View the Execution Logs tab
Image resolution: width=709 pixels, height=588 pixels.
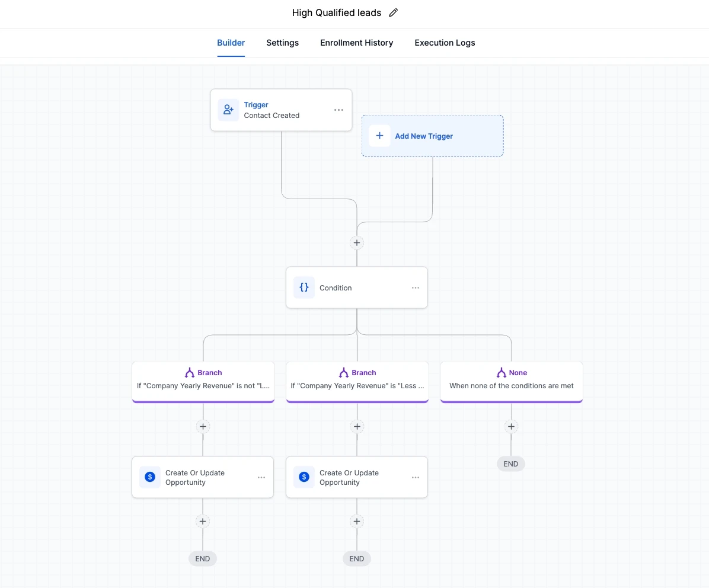pos(445,43)
